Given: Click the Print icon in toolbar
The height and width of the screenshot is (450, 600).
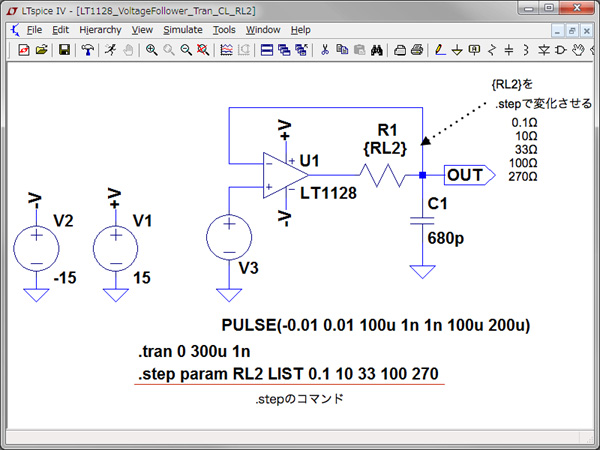Looking at the screenshot, I should pos(416,49).
